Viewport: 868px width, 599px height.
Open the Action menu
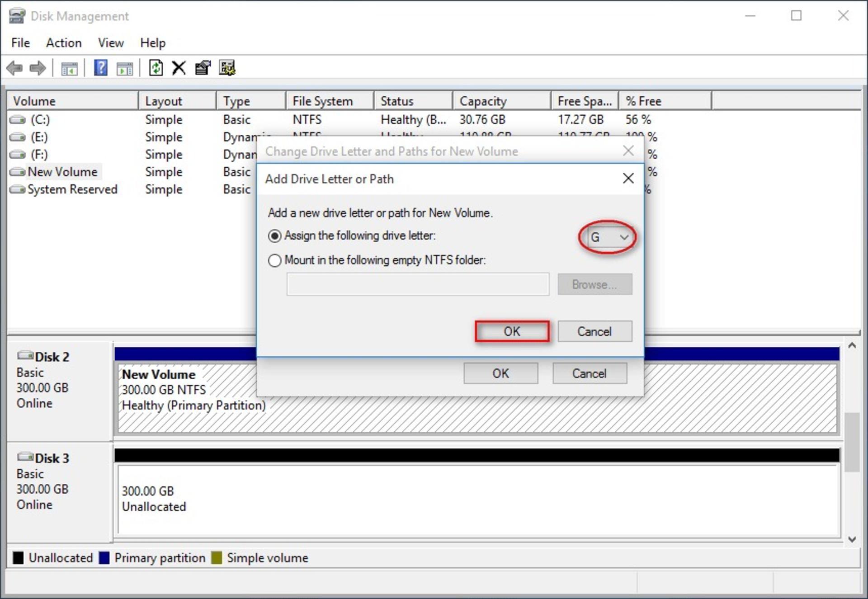[64, 43]
